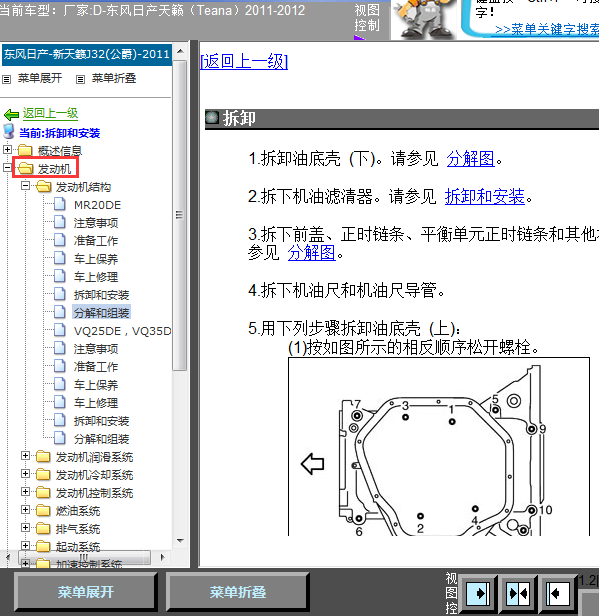Image resolution: width=599 pixels, height=616 pixels.
Task: Open 分解图 link in step 1
Action: point(470,159)
